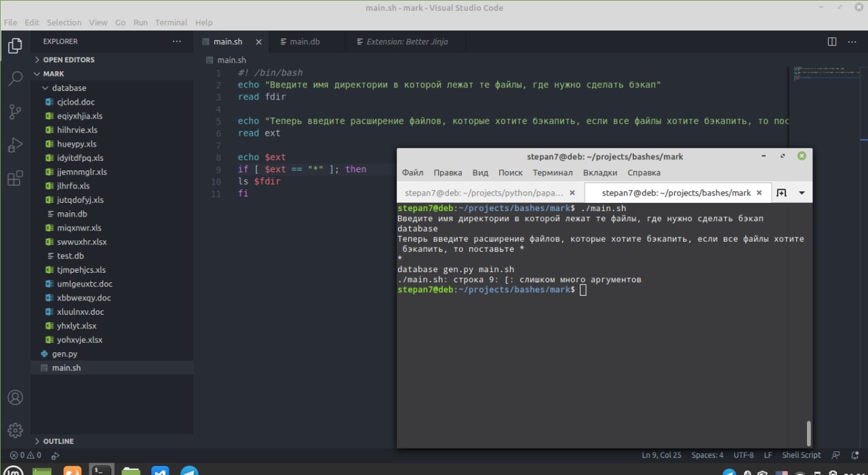The image size is (868, 475).
Task: Click the Split Editor Right icon
Action: point(832,41)
